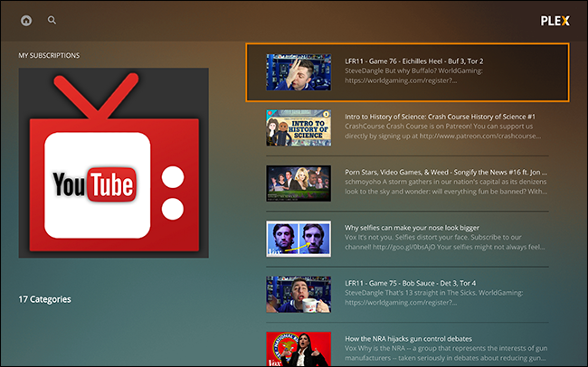Click the MY SUBSCRIPTIONS heading

(49, 55)
